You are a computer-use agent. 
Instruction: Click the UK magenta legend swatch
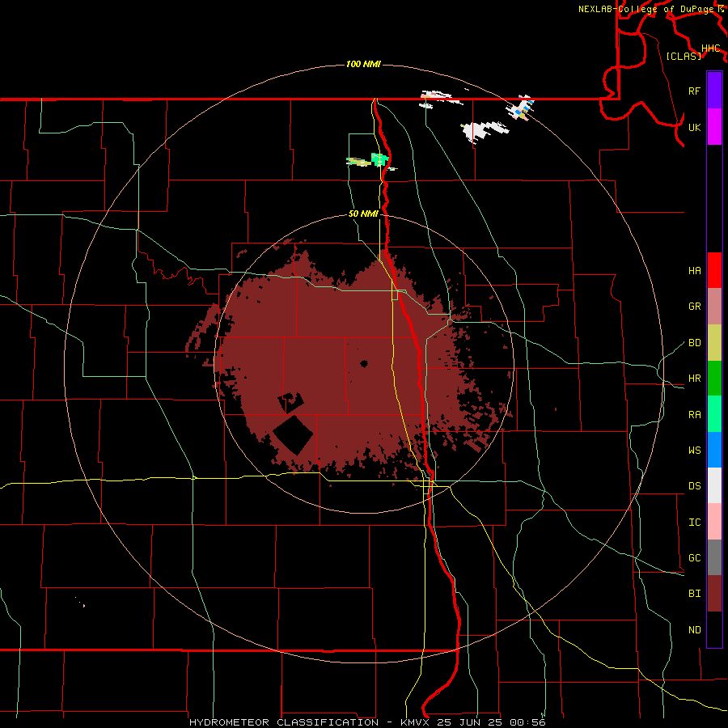(714, 127)
